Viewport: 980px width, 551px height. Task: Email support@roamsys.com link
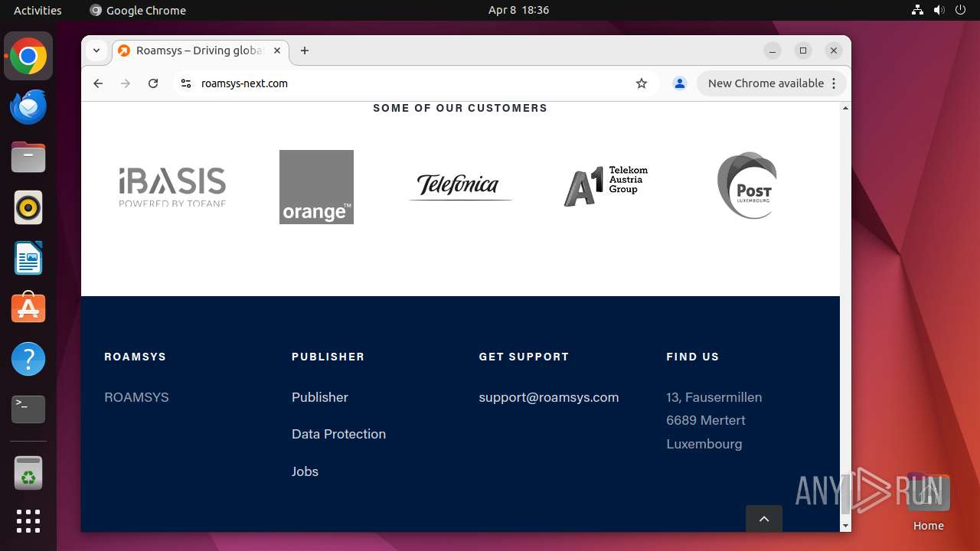[x=549, y=397]
